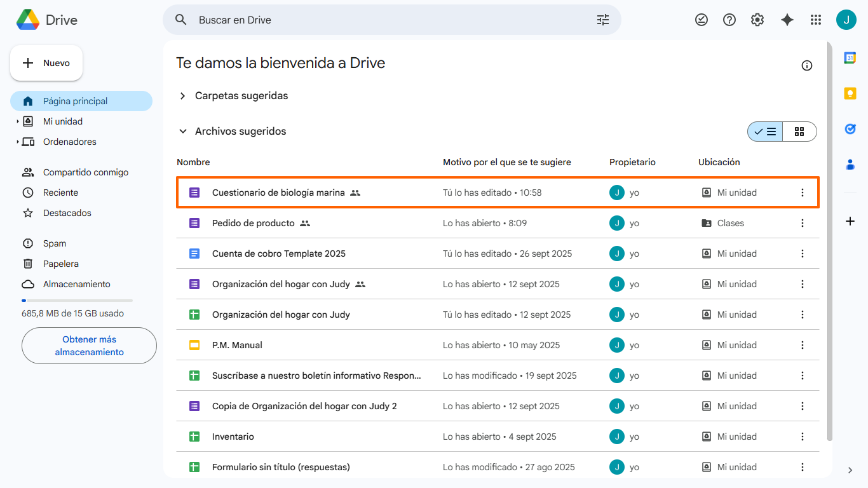Click the storage usage progress bar
This screenshot has height=488, width=868.
click(x=77, y=300)
